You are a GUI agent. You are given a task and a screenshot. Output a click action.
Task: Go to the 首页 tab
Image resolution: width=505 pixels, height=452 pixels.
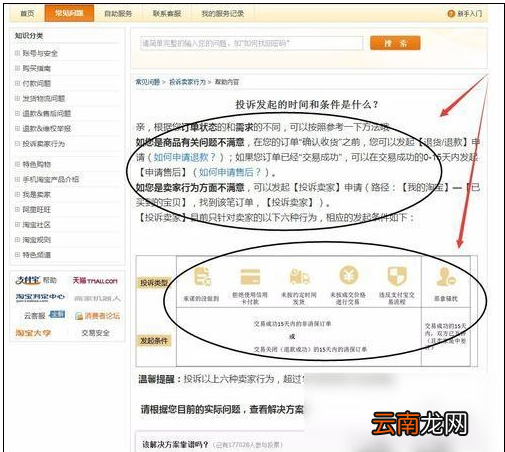tap(27, 14)
